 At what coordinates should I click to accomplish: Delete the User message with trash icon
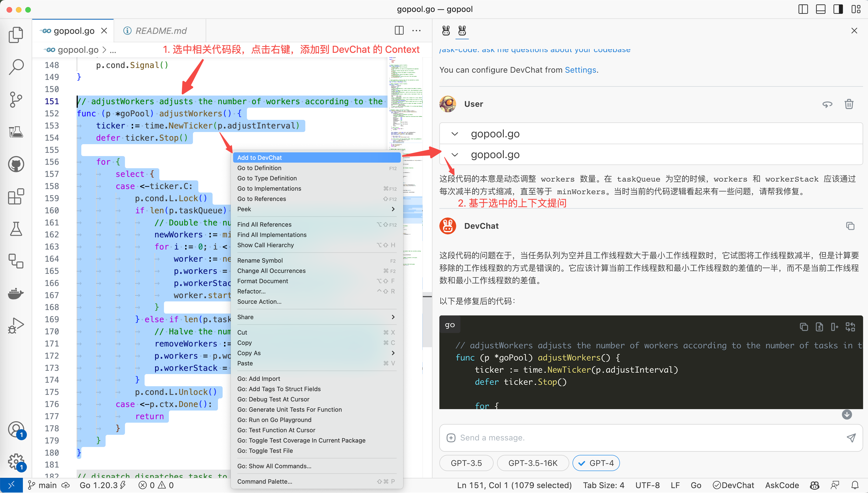click(849, 104)
